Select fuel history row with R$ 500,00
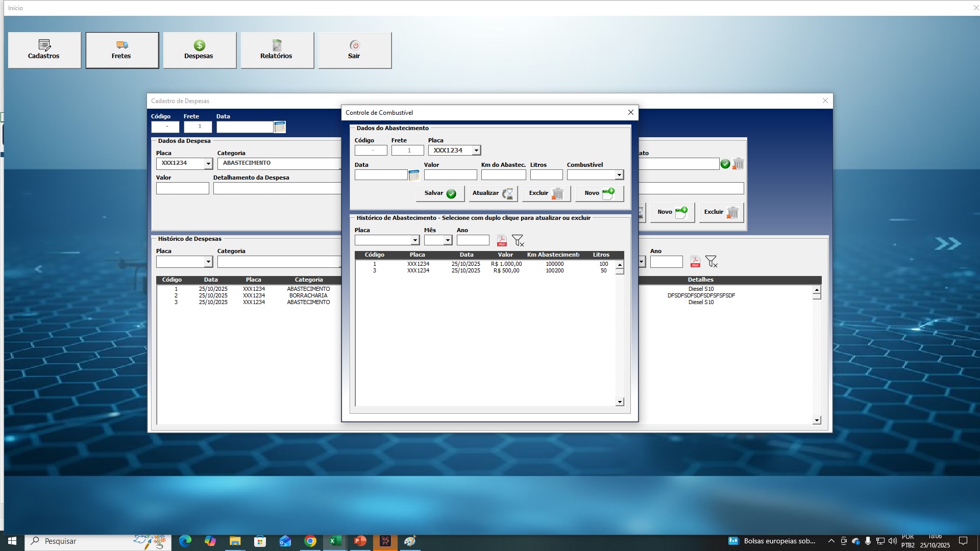Image resolution: width=980 pixels, height=551 pixels. click(485, 271)
